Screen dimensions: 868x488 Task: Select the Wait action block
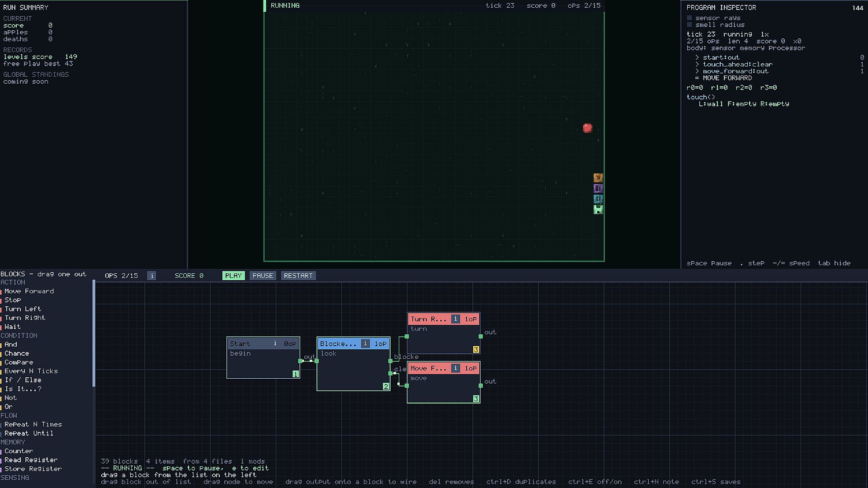(13, 327)
